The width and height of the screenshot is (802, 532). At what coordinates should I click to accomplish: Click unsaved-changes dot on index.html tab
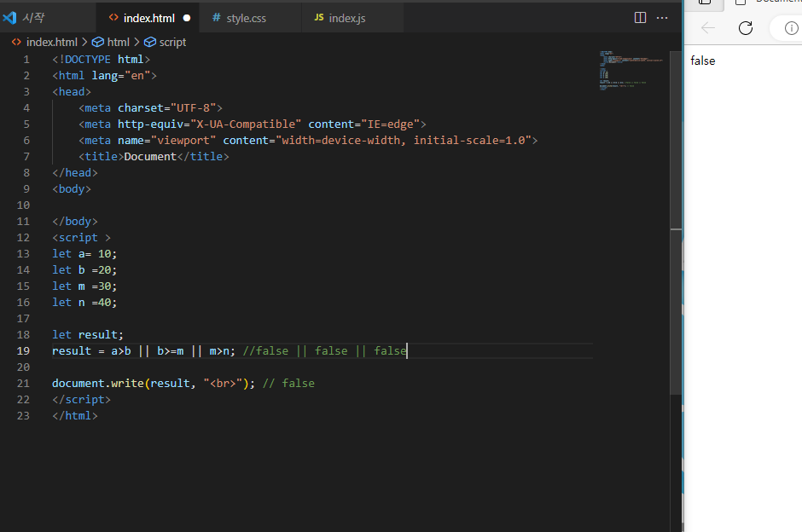(x=187, y=18)
